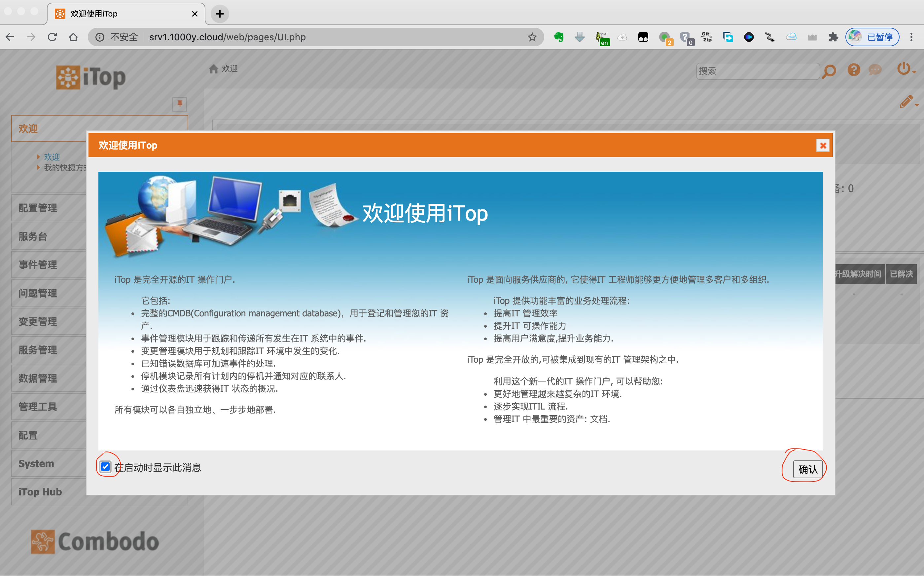
Task: Select the 升级解决时间 column header
Action: click(860, 274)
